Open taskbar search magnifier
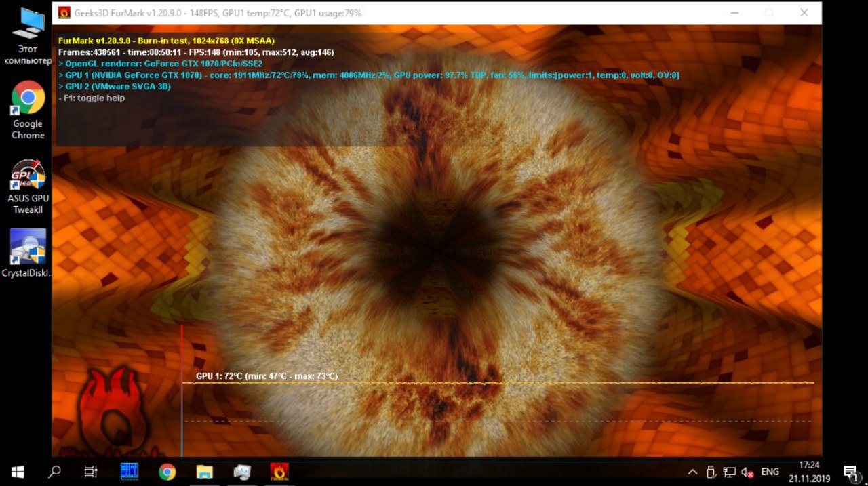Viewport: 868px width, 486px height. point(55,472)
